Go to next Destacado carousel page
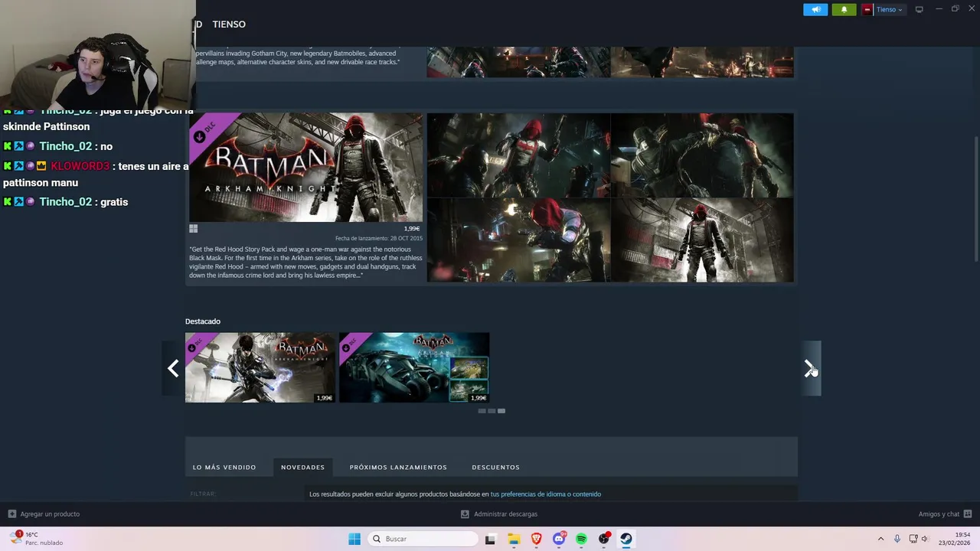This screenshot has width=980, height=551. (x=810, y=369)
